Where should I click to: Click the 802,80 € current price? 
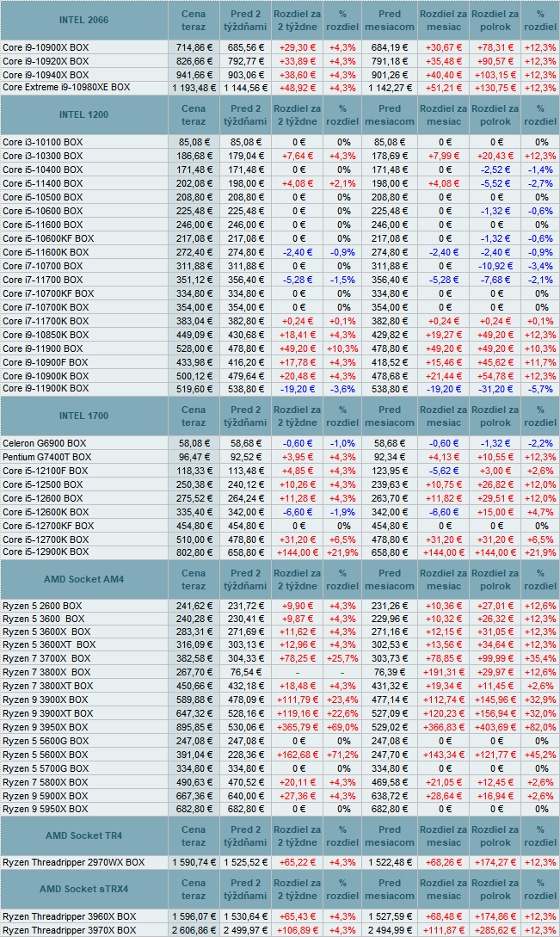(x=194, y=552)
